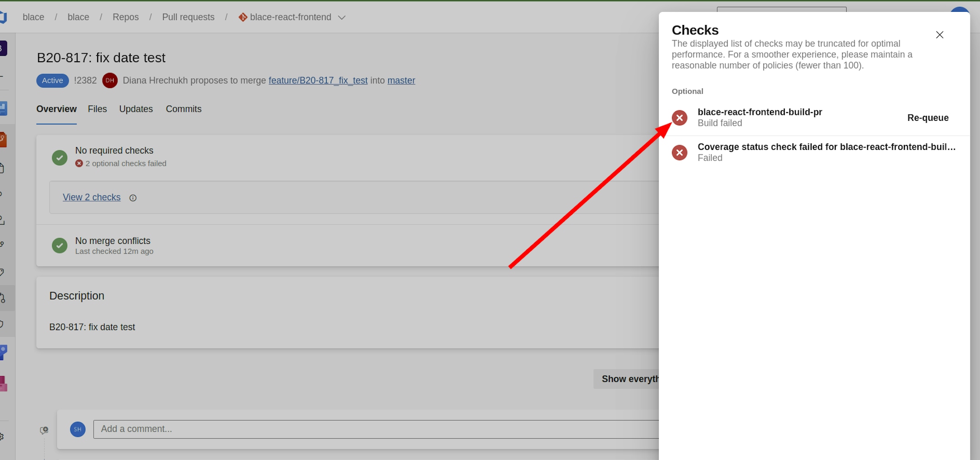Close the Checks panel

[x=940, y=35]
